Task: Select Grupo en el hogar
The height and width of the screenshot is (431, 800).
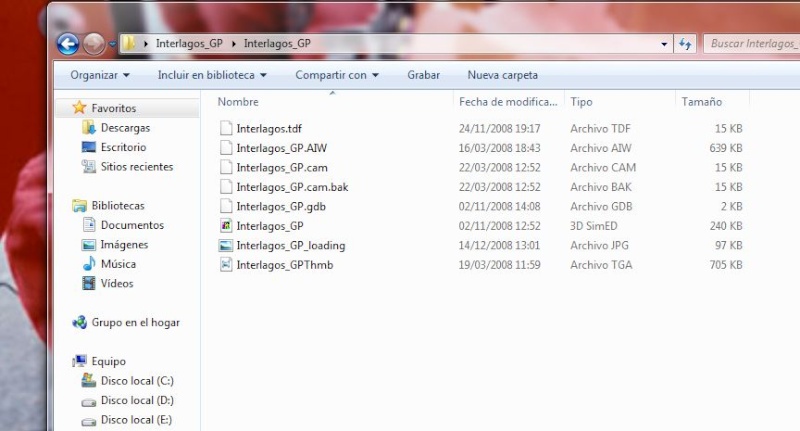Action: pyautogui.click(x=136, y=322)
